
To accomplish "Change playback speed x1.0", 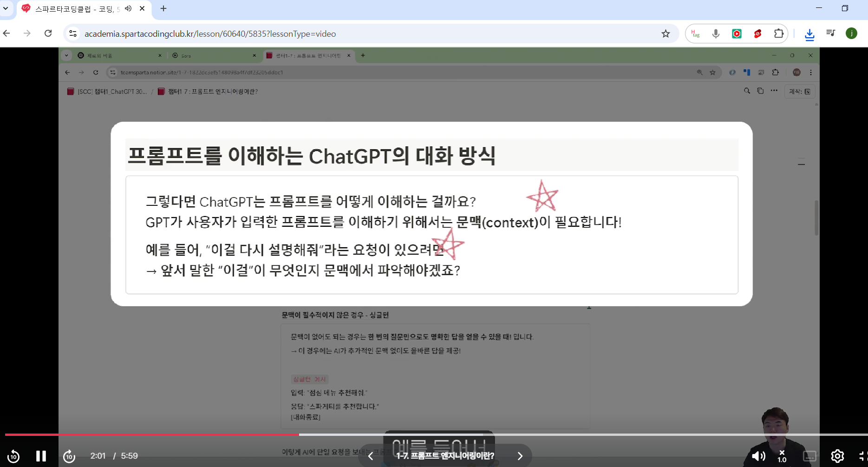I will click(x=782, y=456).
